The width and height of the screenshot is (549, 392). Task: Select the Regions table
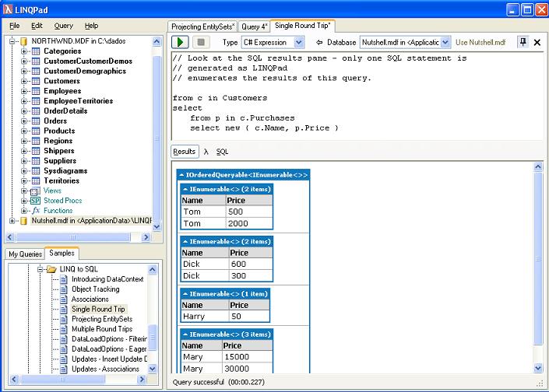point(58,141)
